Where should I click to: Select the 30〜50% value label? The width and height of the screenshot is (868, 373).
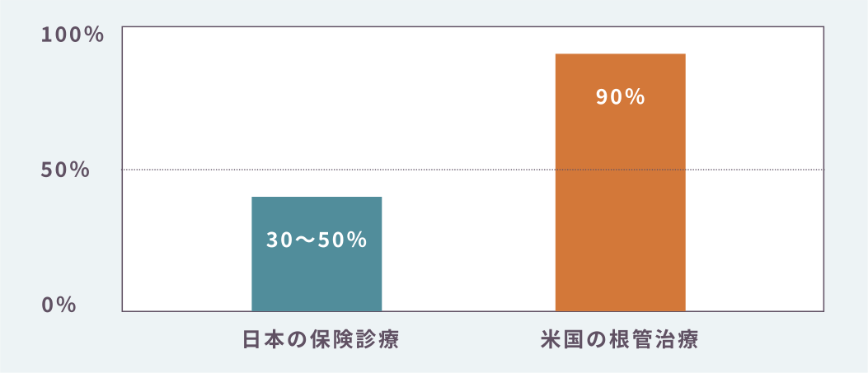317,240
